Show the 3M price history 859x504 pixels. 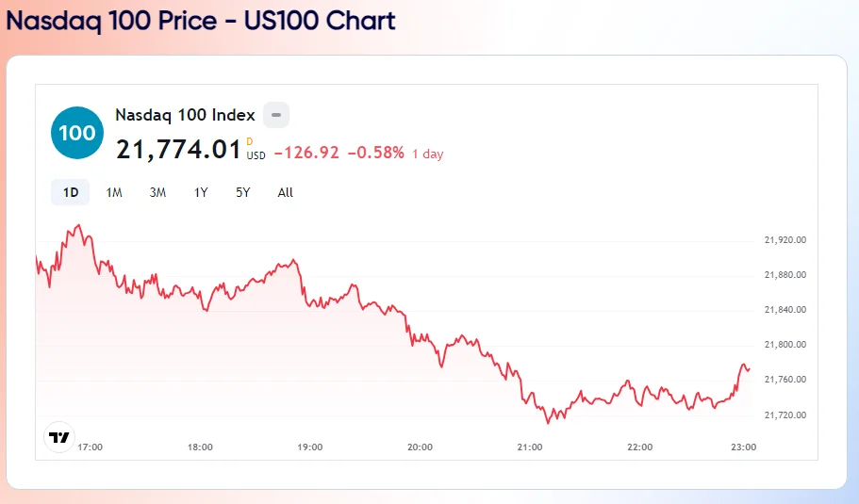[157, 192]
